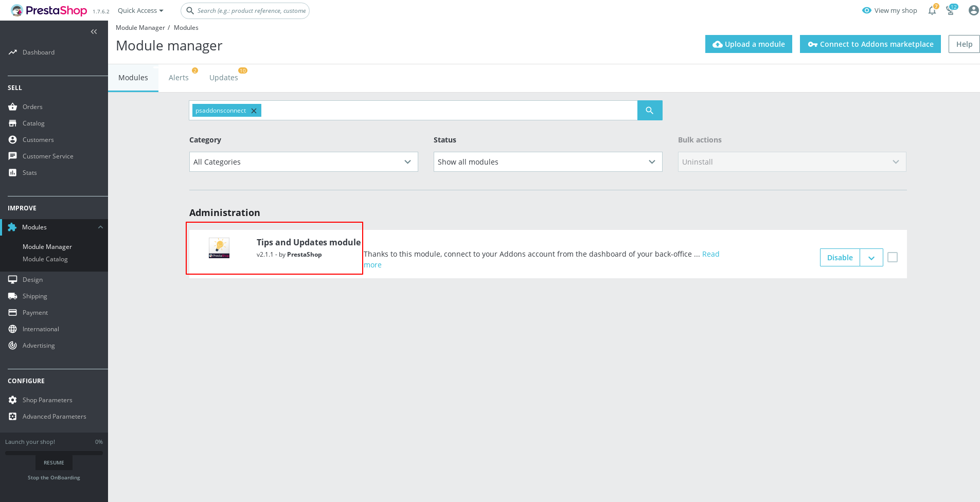Click Connect to Addons marketplace button
Viewport: 980px width, 502px height.
coord(870,44)
